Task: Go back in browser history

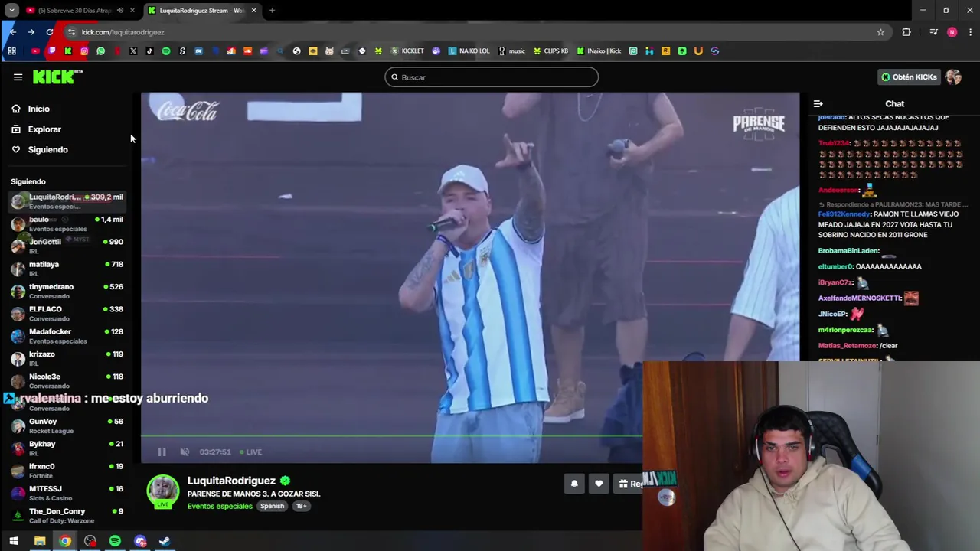Action: pos(12,32)
